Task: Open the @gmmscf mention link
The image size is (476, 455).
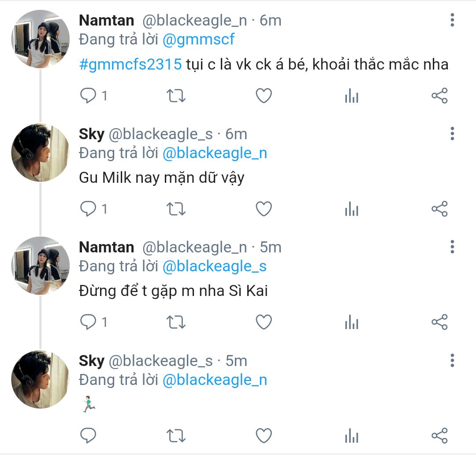Action: pyautogui.click(x=198, y=40)
